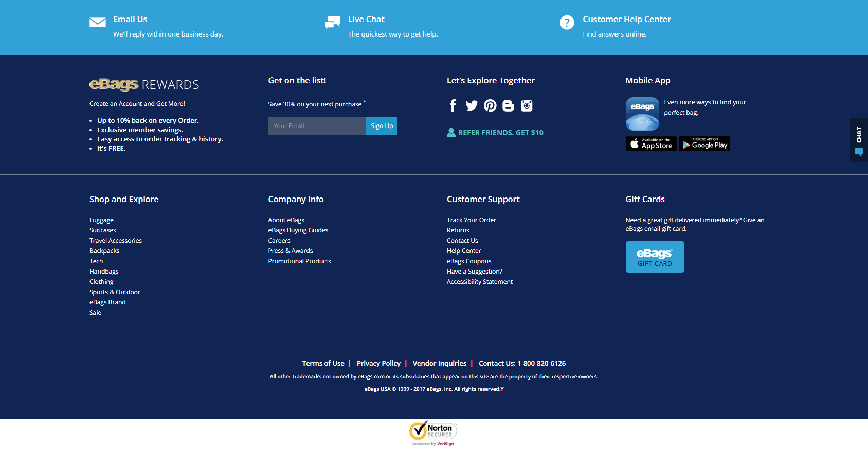Open the Vendor Inquiries link
The image size is (868, 451).
coord(440,364)
